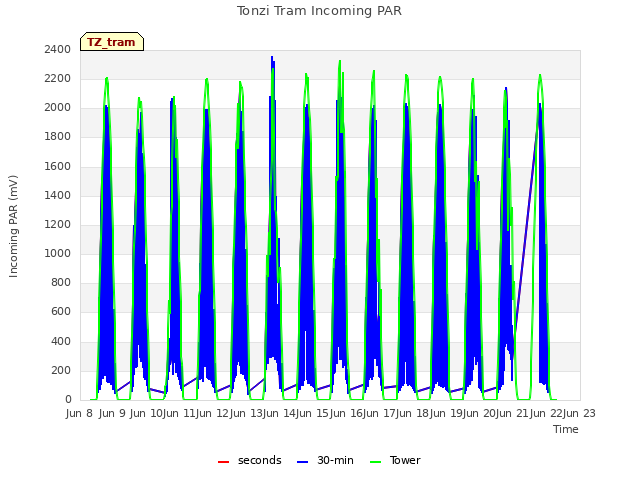Click the 2000 y-axis tick label
Screen dimensions: 640x480
tap(58, 108)
